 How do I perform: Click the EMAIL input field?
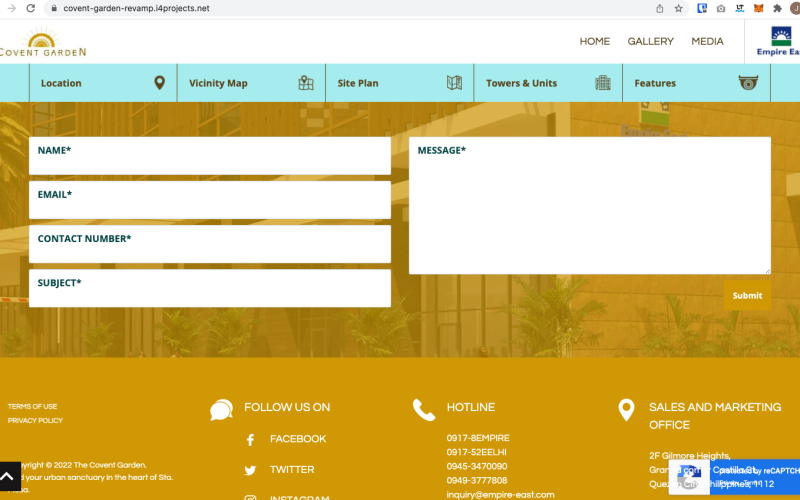pyautogui.click(x=210, y=200)
